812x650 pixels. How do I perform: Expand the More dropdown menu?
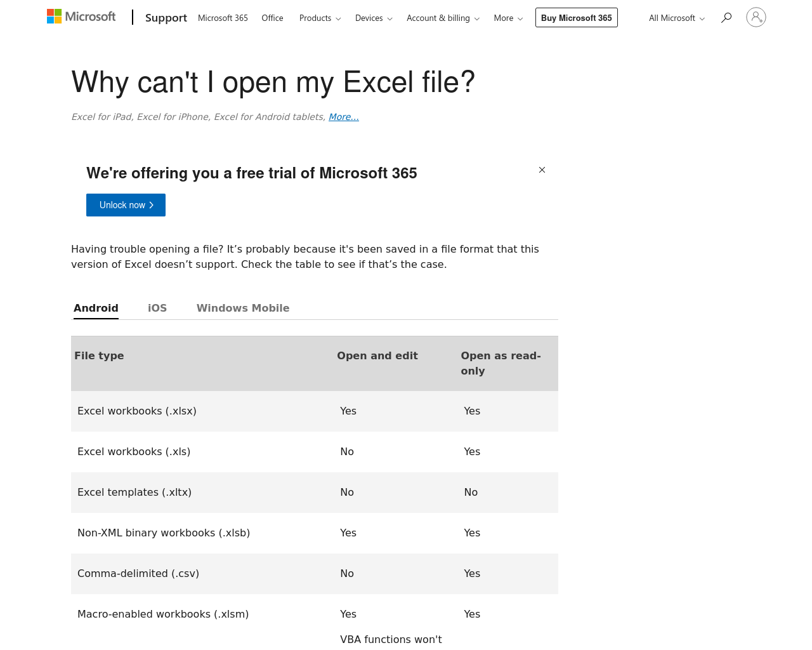pos(508,18)
